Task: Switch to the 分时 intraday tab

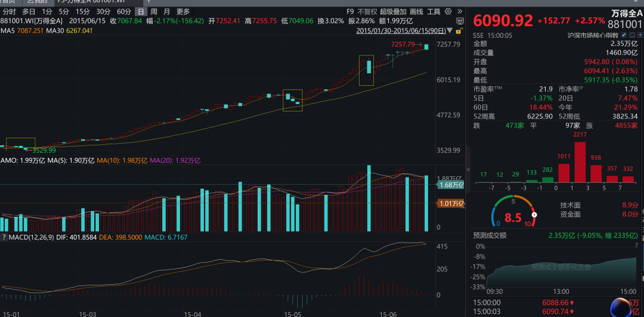Action: click(9, 11)
